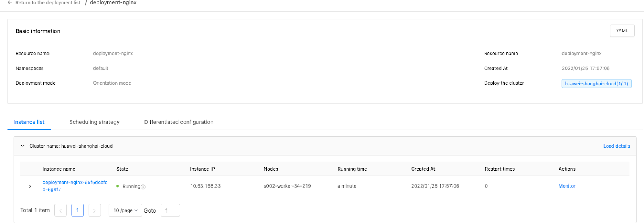Viewport: 644px width, 223px height.
Task: Switch to the Instance list tab
Action: coord(29,122)
